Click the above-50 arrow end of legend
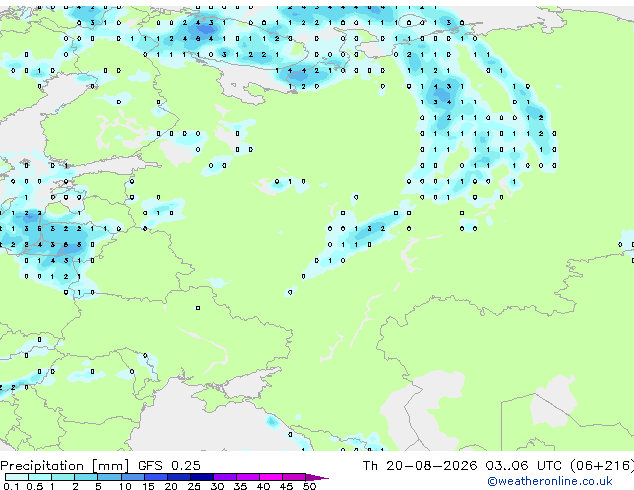This screenshot has width=634, height=490. click(x=317, y=477)
